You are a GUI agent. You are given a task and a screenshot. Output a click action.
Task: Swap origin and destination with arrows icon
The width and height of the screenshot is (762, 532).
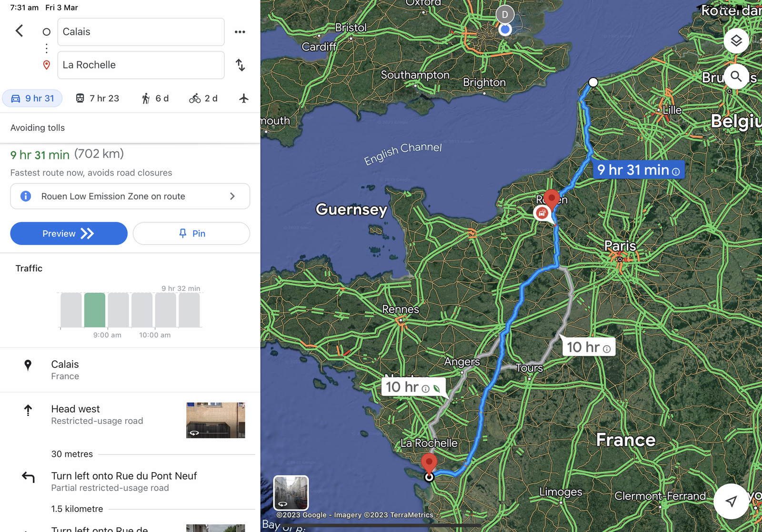pos(241,65)
